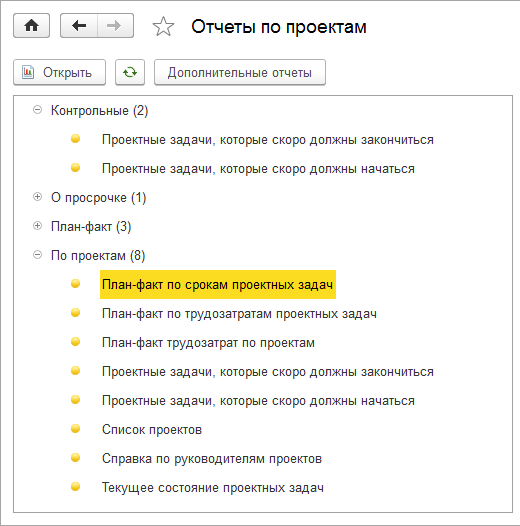The width and height of the screenshot is (520, 526).
Task: Navigate forward with the right arrow
Action: click(x=115, y=25)
